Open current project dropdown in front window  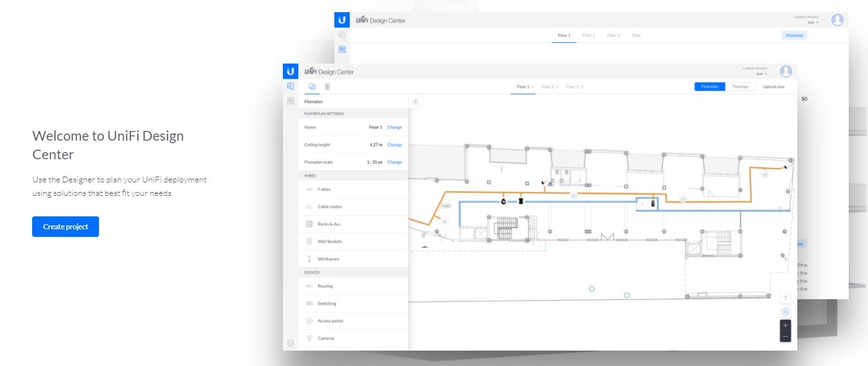point(761,74)
